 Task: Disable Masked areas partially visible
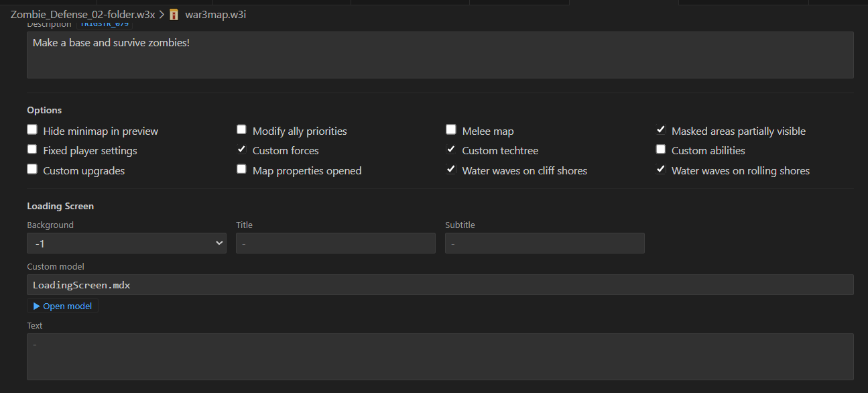(661, 130)
